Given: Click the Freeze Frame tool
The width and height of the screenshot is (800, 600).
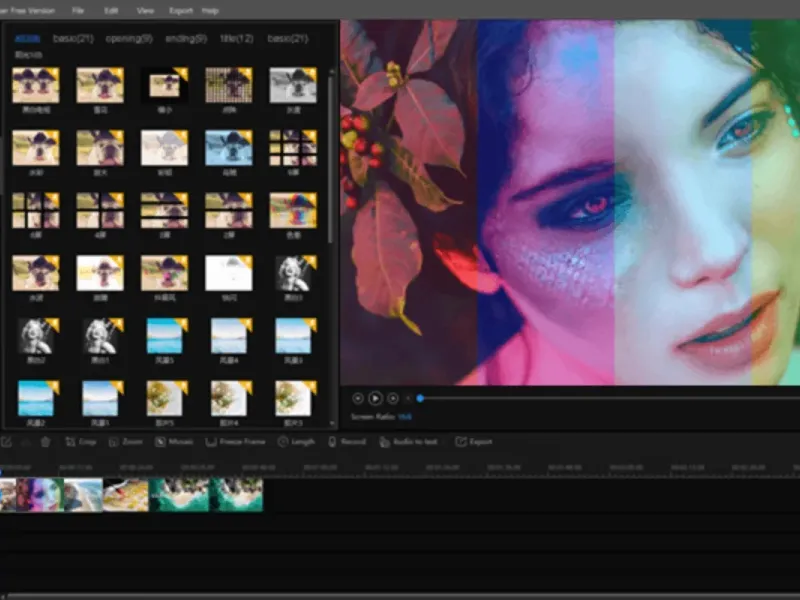Looking at the screenshot, I should pos(236,441).
